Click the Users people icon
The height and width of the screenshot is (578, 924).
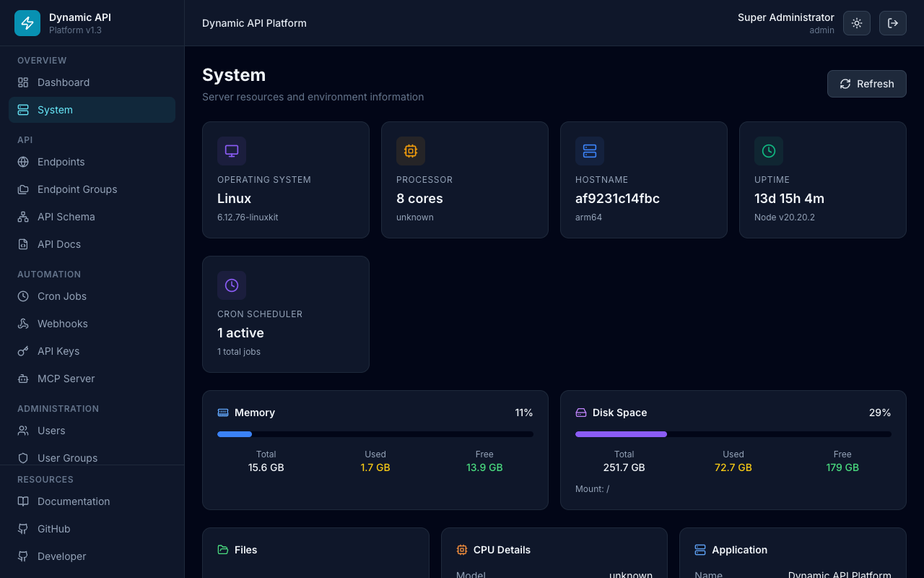tap(23, 431)
